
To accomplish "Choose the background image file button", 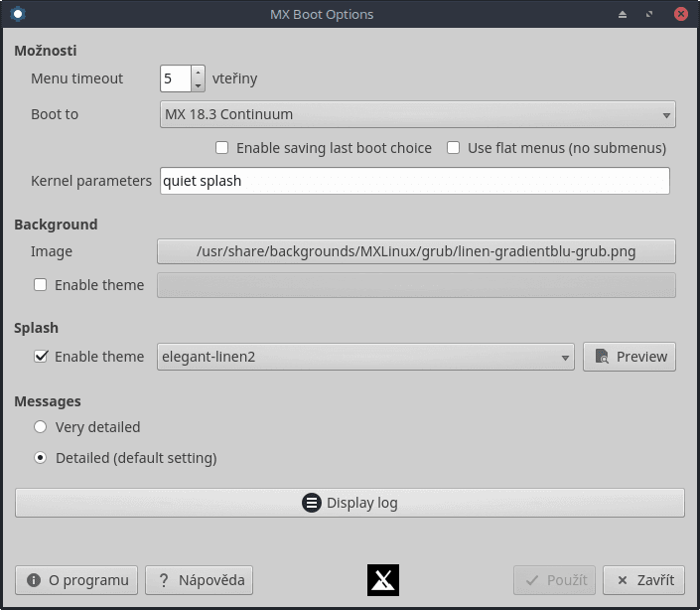I will [x=416, y=251].
